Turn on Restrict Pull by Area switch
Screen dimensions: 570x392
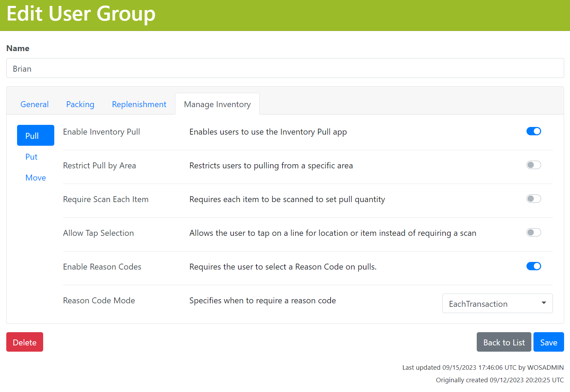tap(533, 165)
